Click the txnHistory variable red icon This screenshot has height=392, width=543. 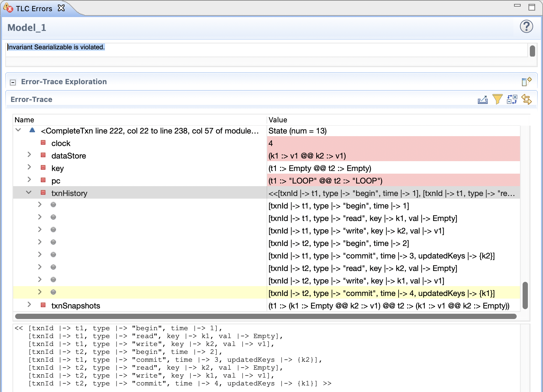click(x=43, y=192)
